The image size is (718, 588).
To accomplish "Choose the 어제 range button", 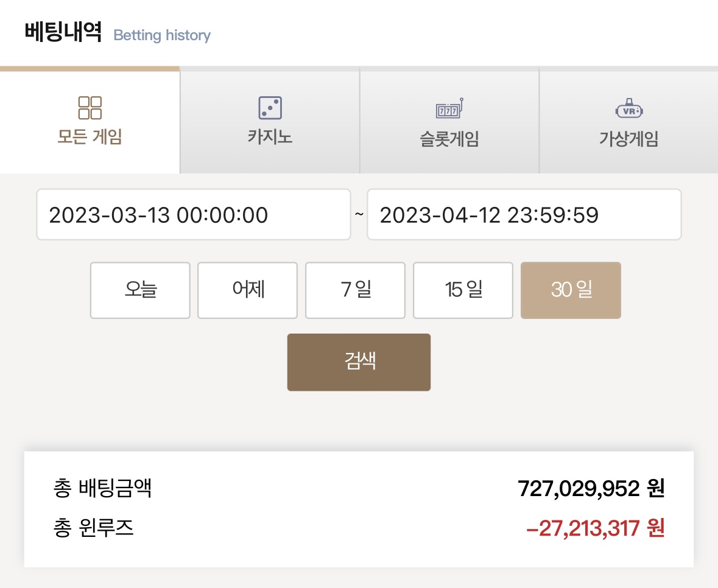I will [x=248, y=290].
